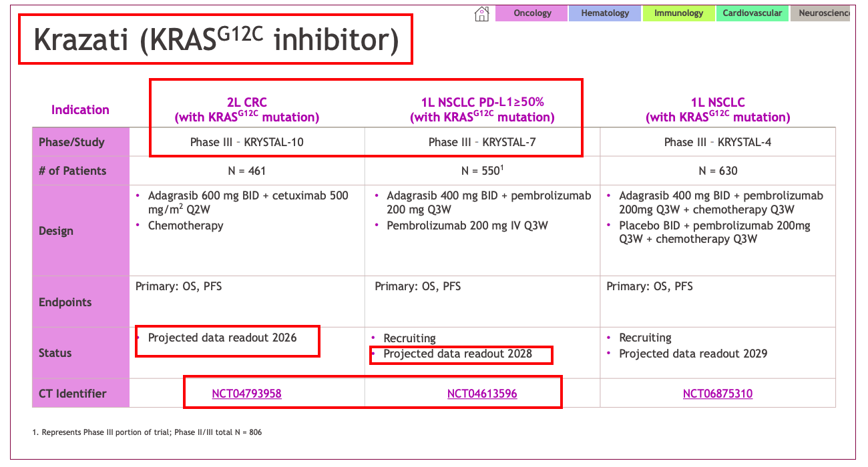Open the NCT04793958 trial link

point(246,394)
